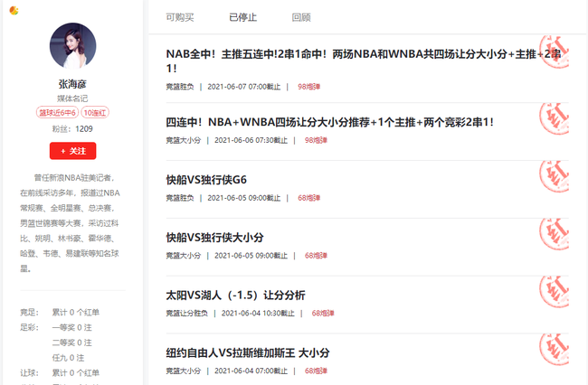588x385 pixels.
Task: Click the orange logo icon at top left
Action: click(14, 11)
